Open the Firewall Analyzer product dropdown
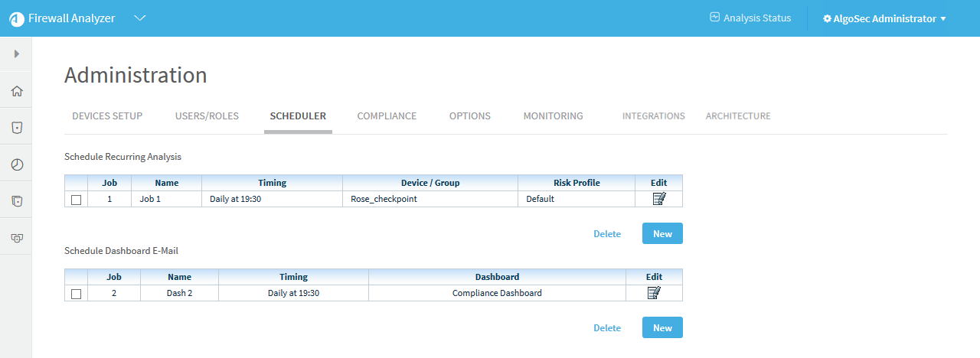Screen dimensions: 980x358 140,18
